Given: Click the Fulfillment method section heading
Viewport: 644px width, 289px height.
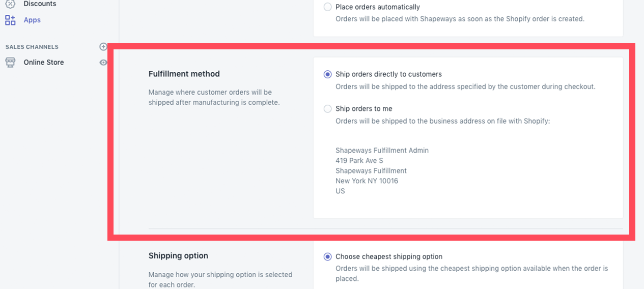Looking at the screenshot, I should pyautogui.click(x=184, y=74).
